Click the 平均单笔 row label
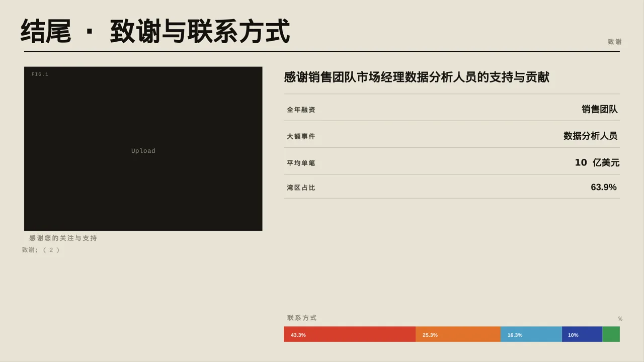 coord(301,163)
